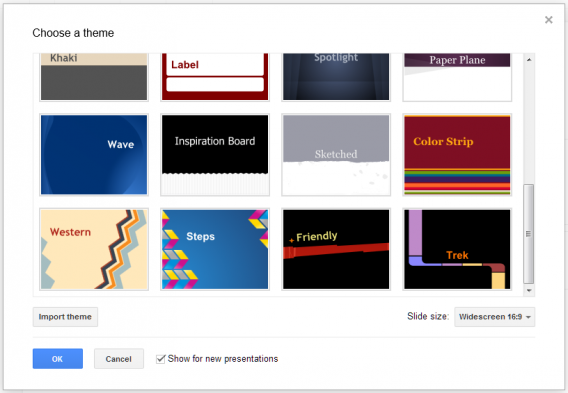The width and height of the screenshot is (568, 393).
Task: Click the scrollbar up arrow
Action: (529, 59)
